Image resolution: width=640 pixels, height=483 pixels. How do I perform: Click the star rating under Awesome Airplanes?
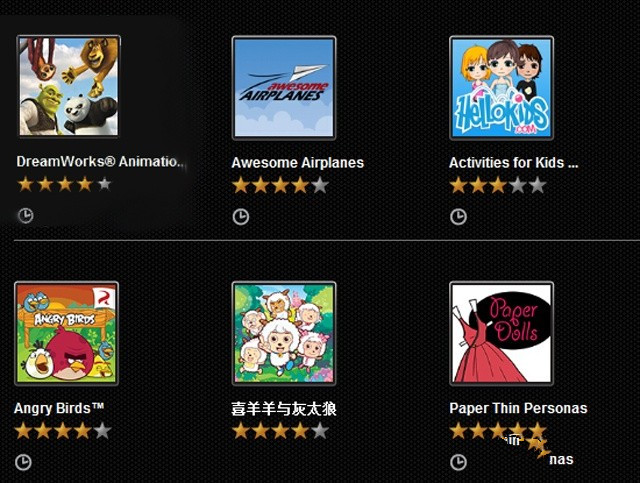281,186
